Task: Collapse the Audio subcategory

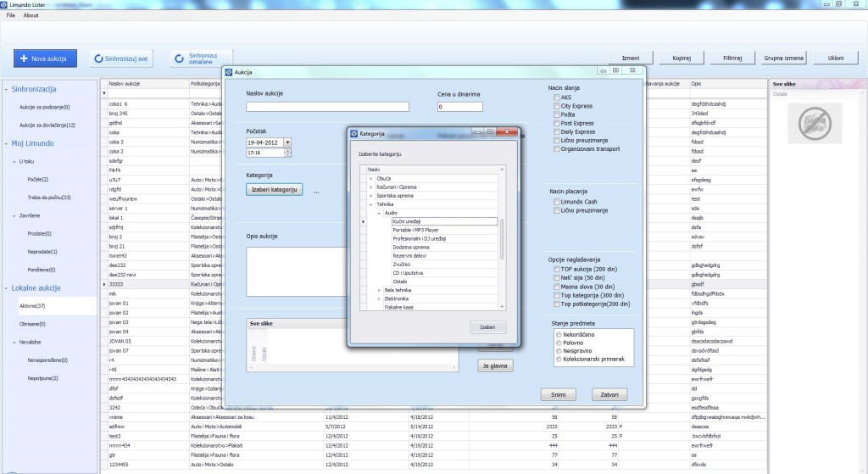Action: point(379,213)
